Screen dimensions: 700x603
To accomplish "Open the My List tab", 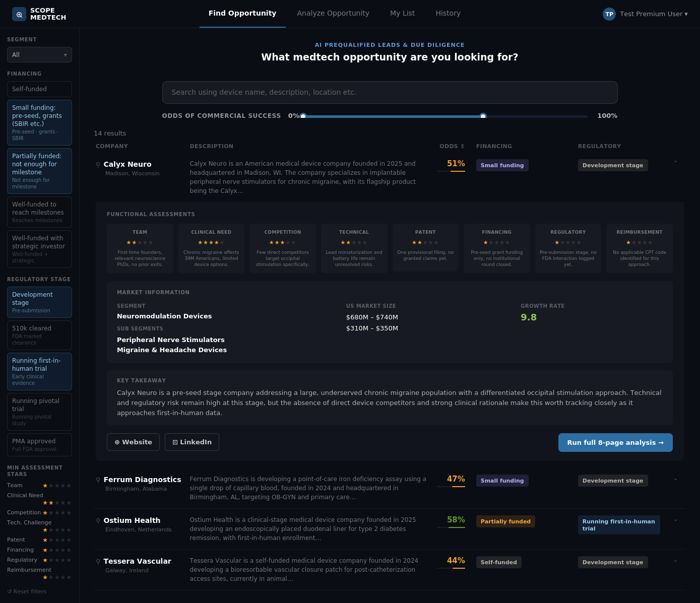I will click(402, 14).
